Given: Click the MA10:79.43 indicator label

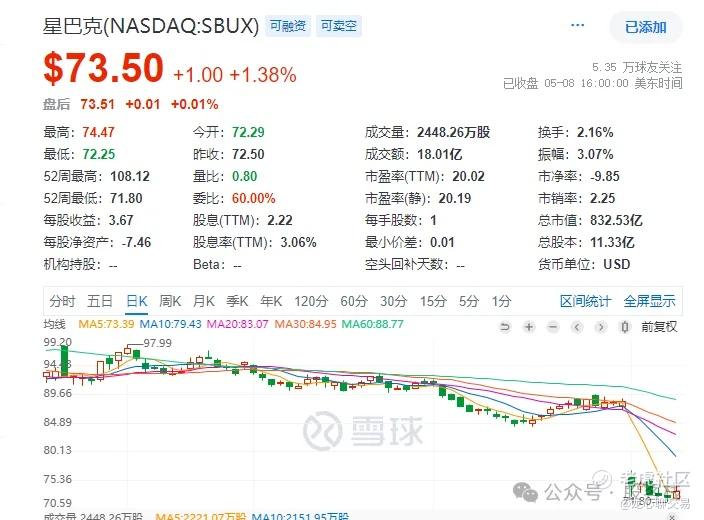Looking at the screenshot, I should point(170,324).
